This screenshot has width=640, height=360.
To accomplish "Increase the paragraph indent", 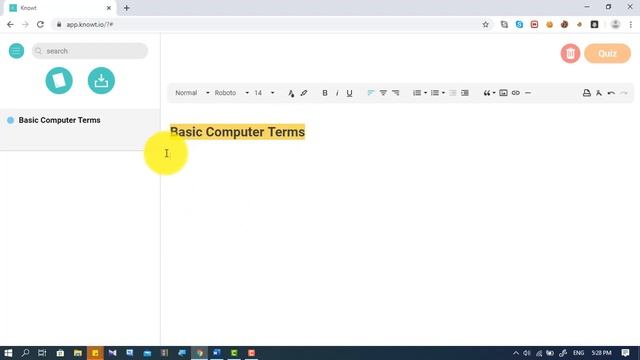I will coord(465,93).
